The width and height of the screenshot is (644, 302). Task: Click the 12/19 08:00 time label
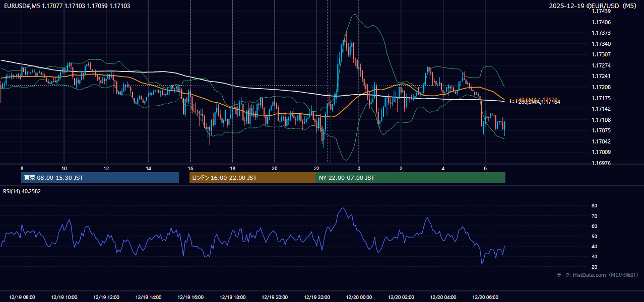pyautogui.click(x=22, y=297)
